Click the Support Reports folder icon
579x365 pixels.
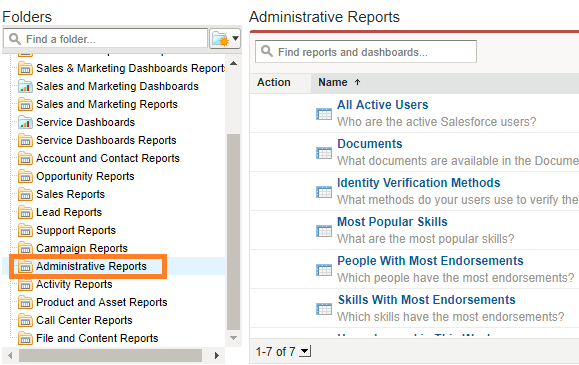pos(25,230)
